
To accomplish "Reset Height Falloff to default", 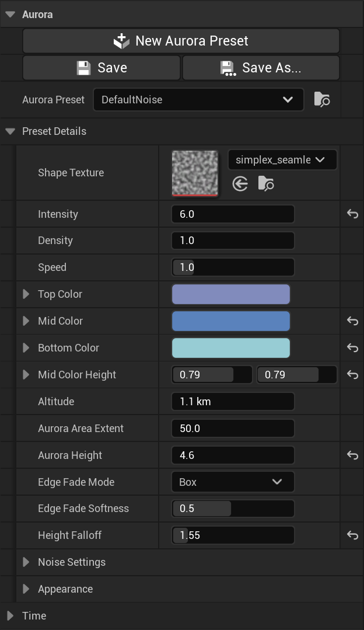I will (x=352, y=535).
